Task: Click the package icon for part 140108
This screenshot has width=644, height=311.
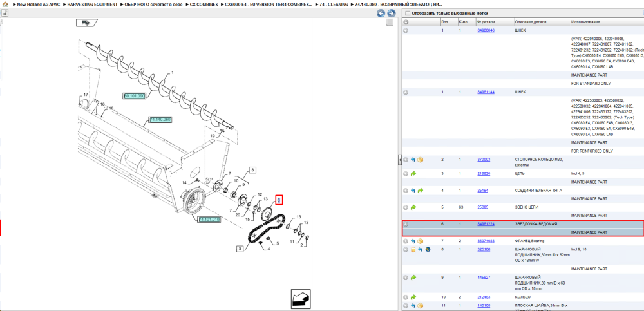Action: [x=420, y=306]
